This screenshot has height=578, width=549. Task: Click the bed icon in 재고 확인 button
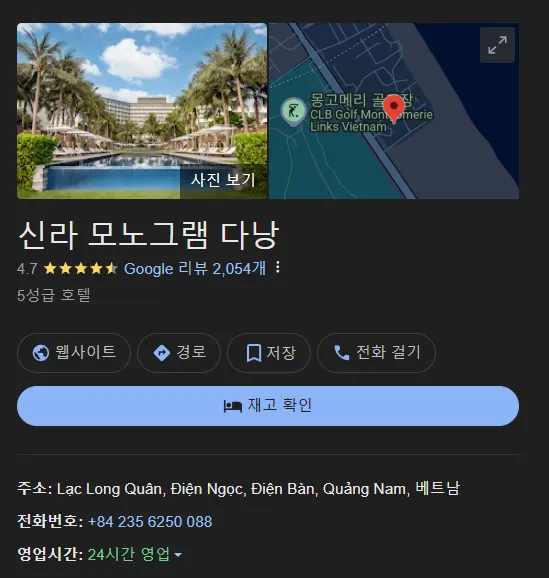click(x=233, y=406)
